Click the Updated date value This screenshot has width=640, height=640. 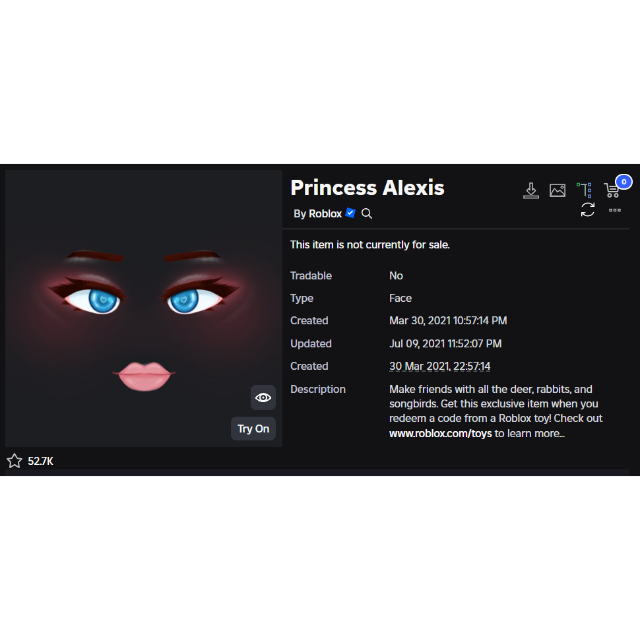click(445, 344)
